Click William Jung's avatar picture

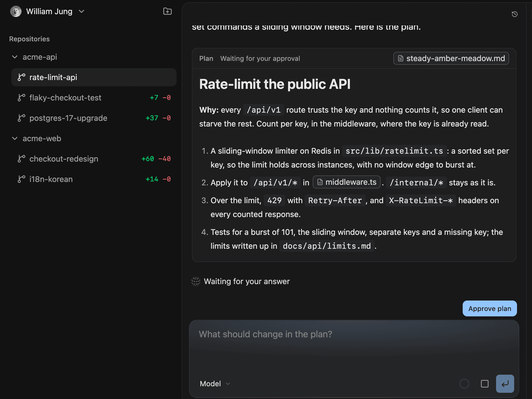click(x=16, y=11)
